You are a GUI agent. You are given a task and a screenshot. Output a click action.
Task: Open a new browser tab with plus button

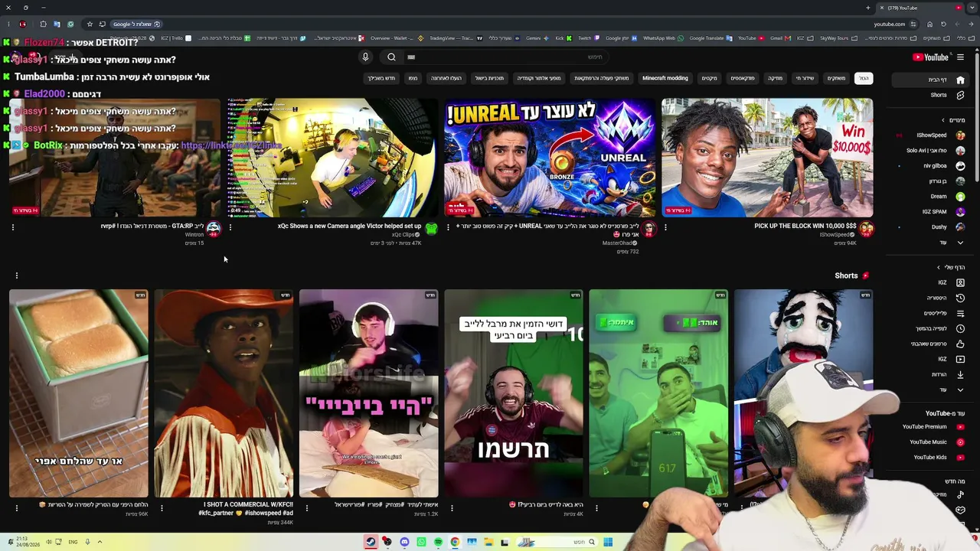868,8
